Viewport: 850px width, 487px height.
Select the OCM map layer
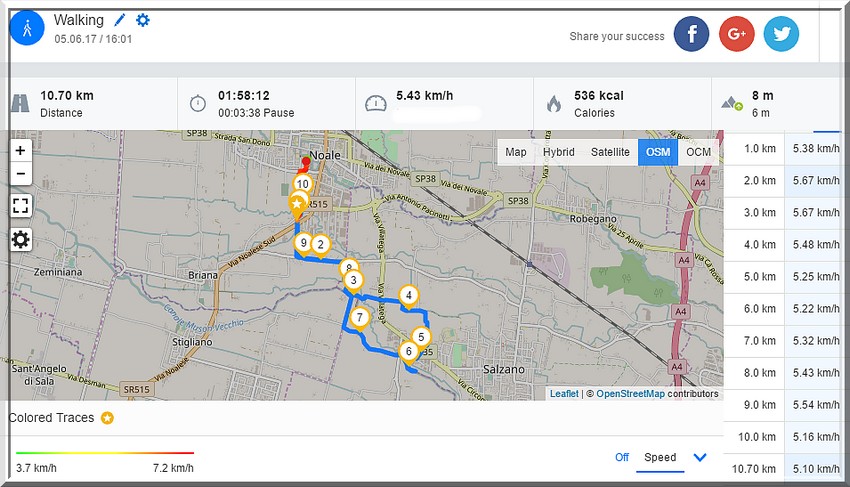tap(698, 152)
